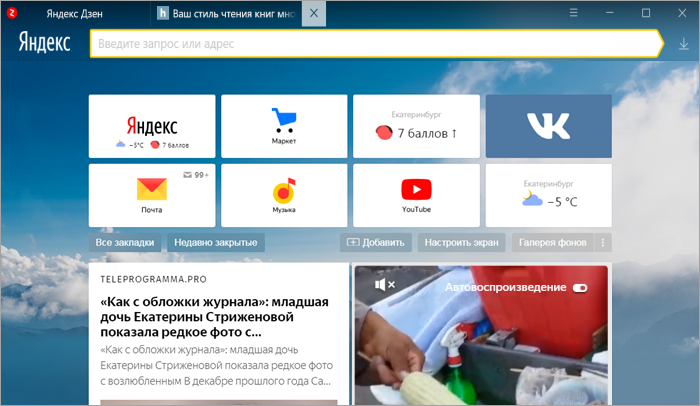Screen dimensions: 700x406
Task: Click the article snippet text under the headline
Action: 217,365
